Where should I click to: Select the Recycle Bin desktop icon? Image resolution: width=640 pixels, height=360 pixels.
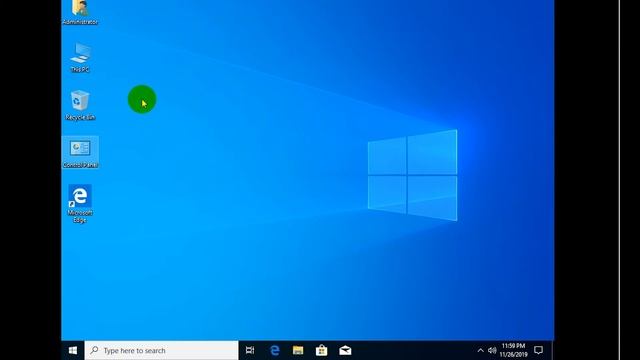click(x=80, y=105)
